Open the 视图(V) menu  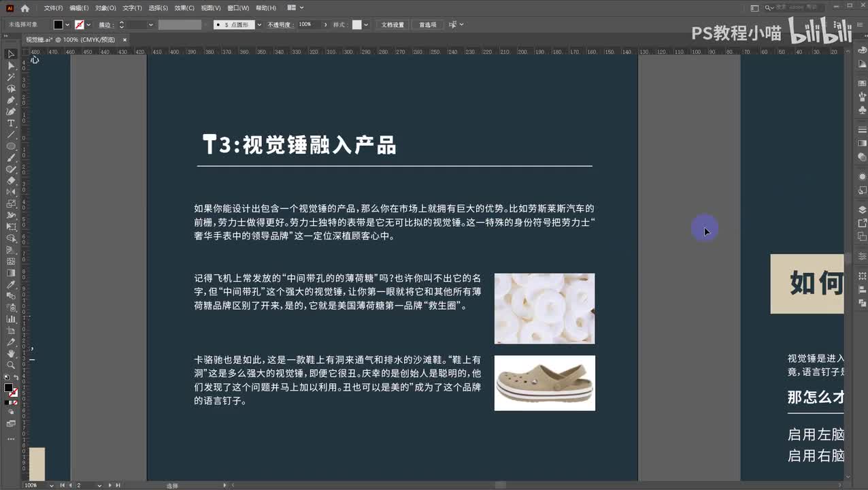(211, 8)
